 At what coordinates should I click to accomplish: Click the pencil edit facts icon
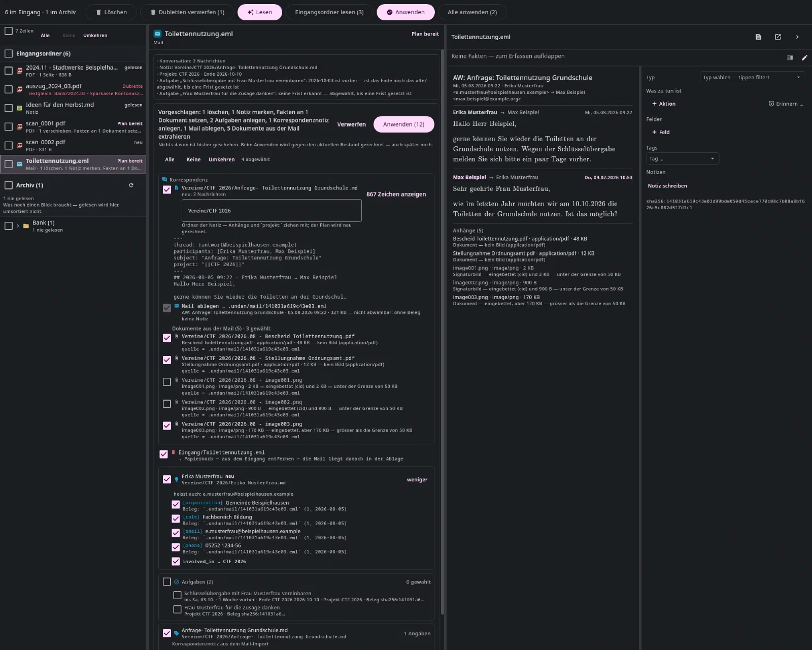pos(804,58)
